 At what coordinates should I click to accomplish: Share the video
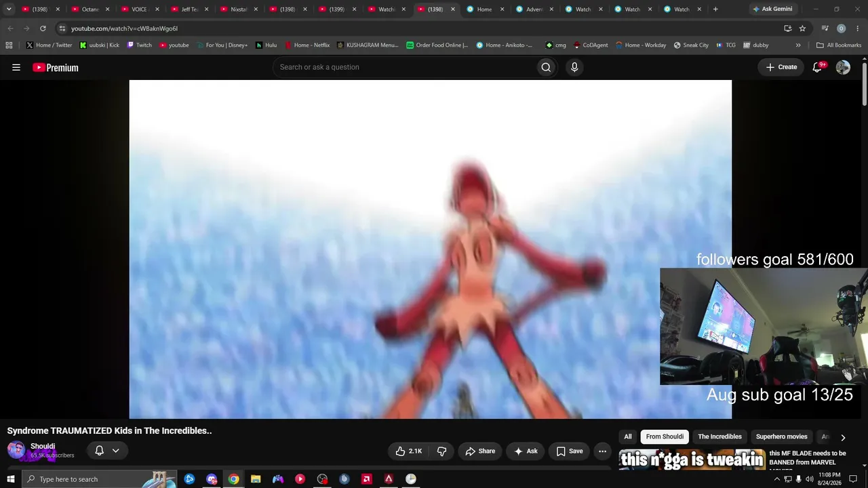pyautogui.click(x=480, y=451)
